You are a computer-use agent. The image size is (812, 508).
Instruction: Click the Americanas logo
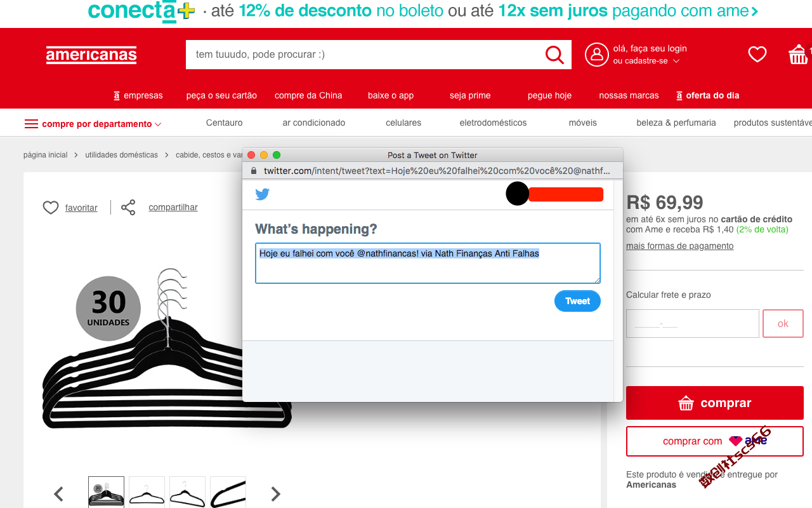point(91,55)
